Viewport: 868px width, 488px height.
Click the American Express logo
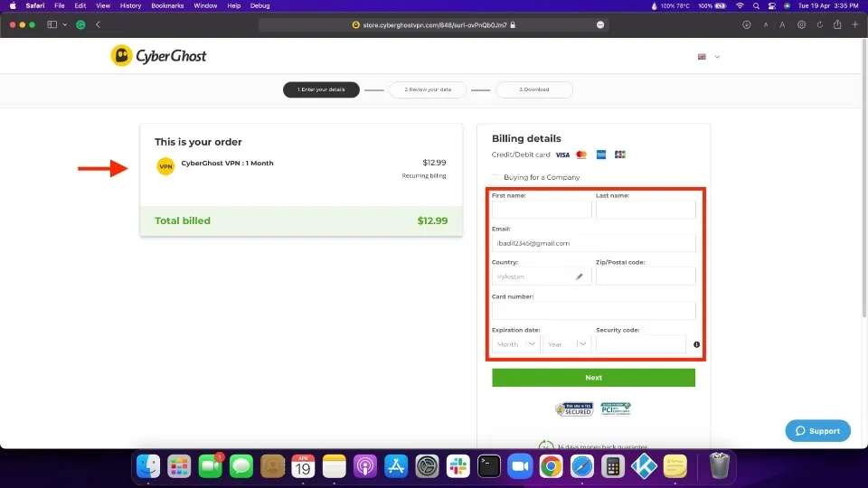(x=601, y=155)
